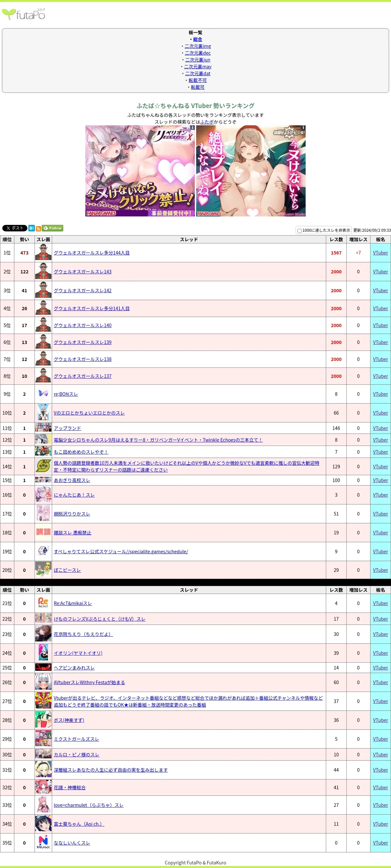Open thread グウェルオスガールスレ多分144人目
391x868 pixels.
pyautogui.click(x=92, y=253)
